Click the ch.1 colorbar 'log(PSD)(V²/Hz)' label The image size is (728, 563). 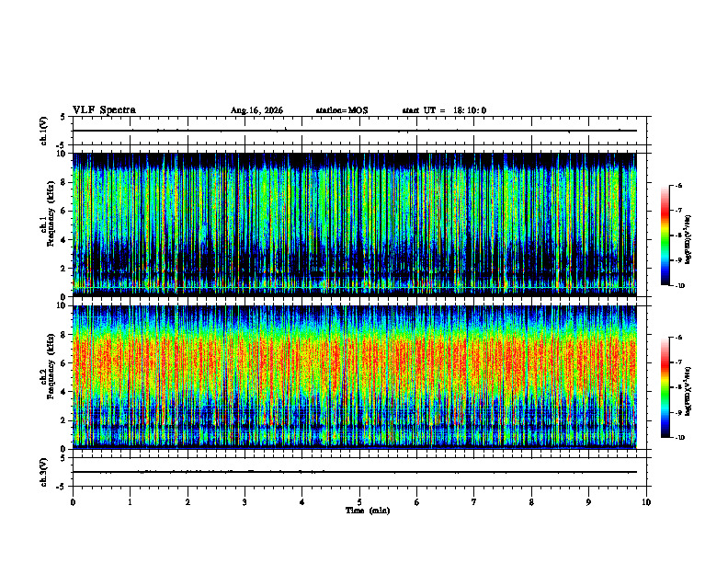[x=688, y=240]
